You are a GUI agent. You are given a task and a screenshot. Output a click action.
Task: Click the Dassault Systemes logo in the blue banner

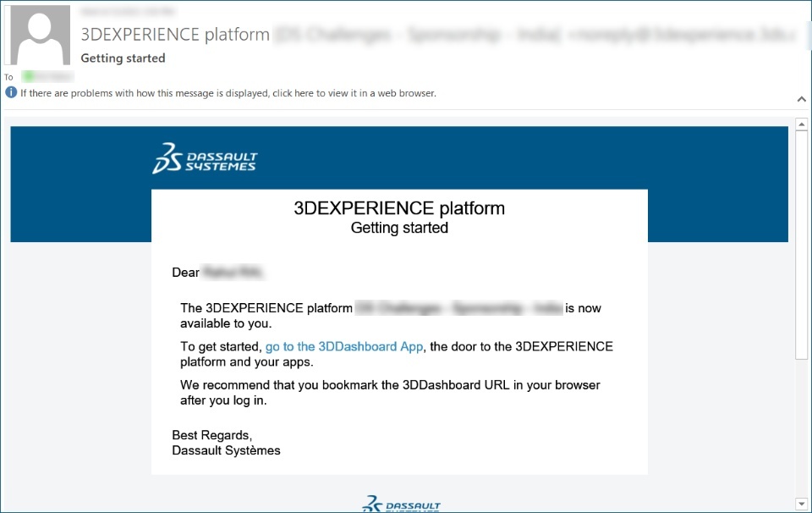[x=205, y=158]
